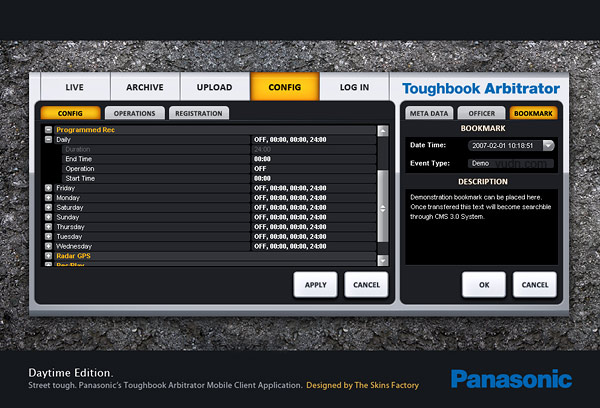Expand the Thursday row
Image resolution: width=600 pixels, height=408 pixels.
pos(48,227)
